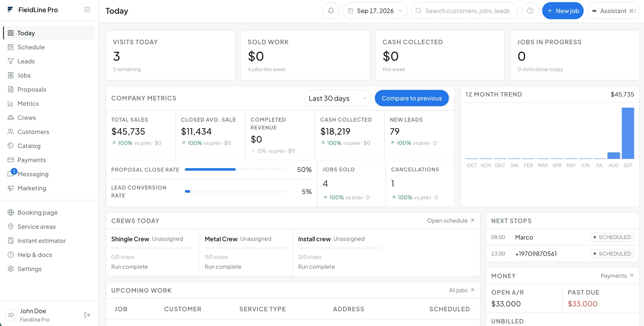The height and width of the screenshot is (326, 644).
Task: Click the search magnifier icon
Action: (x=418, y=11)
